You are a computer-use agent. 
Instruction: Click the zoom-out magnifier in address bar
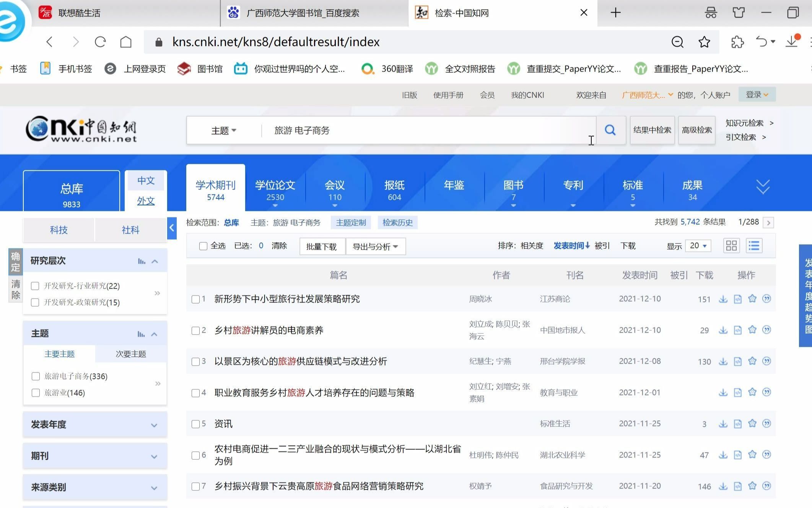coord(677,42)
